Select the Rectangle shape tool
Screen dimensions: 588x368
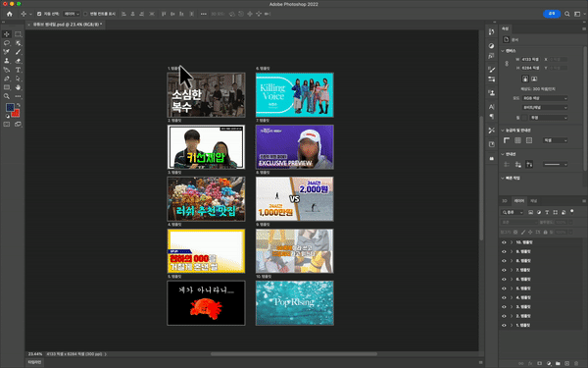(x=7, y=87)
